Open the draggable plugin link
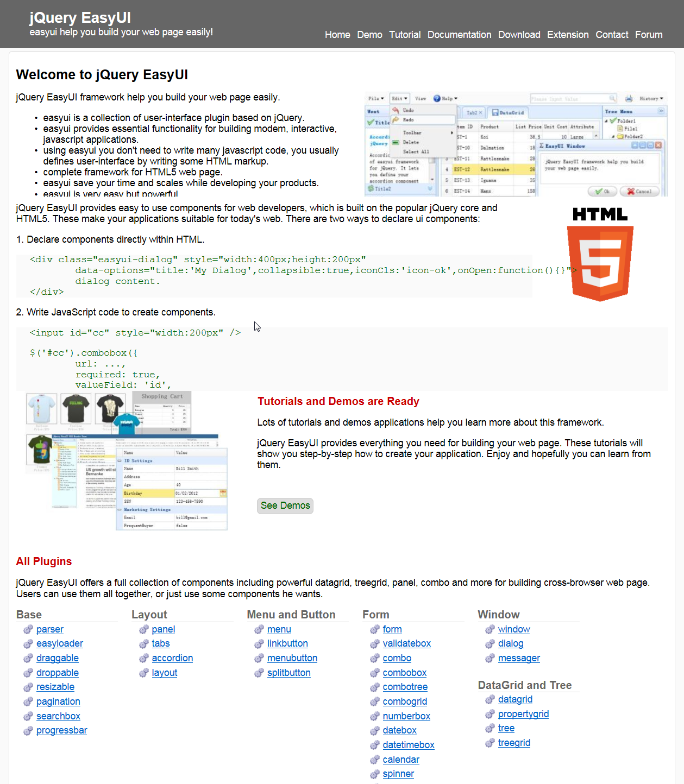The height and width of the screenshot is (784, 684). [x=58, y=658]
